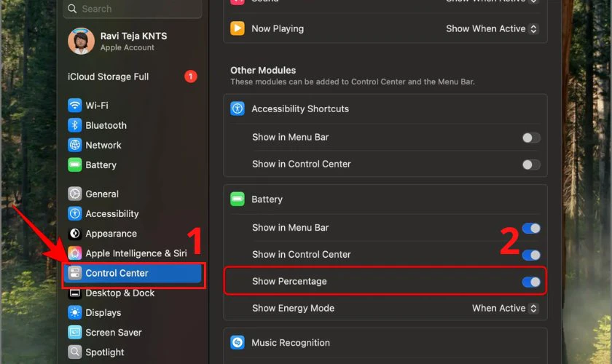Viewport: 612px width, 364px height.
Task: Click the Displays sun icon
Action: pos(74,313)
